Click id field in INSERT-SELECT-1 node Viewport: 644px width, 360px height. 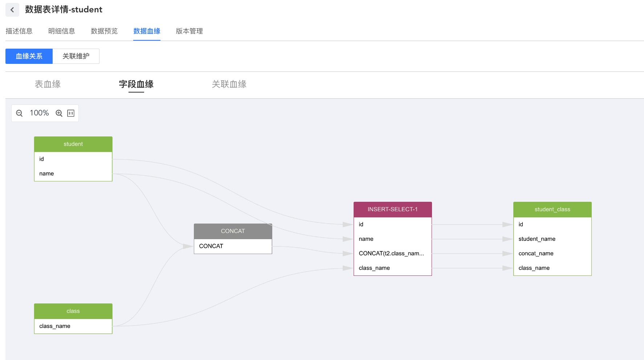coord(393,224)
